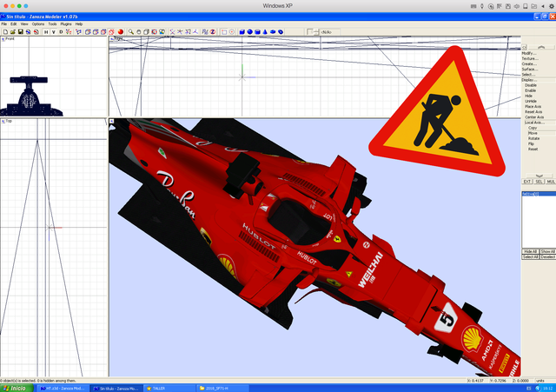Open the File menu
The image size is (556, 392).
pos(4,24)
